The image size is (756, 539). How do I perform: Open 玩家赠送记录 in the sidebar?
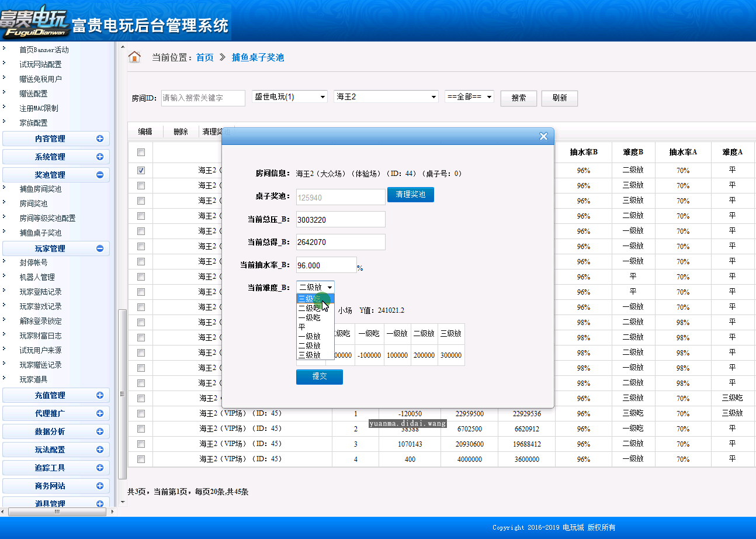tap(40, 365)
